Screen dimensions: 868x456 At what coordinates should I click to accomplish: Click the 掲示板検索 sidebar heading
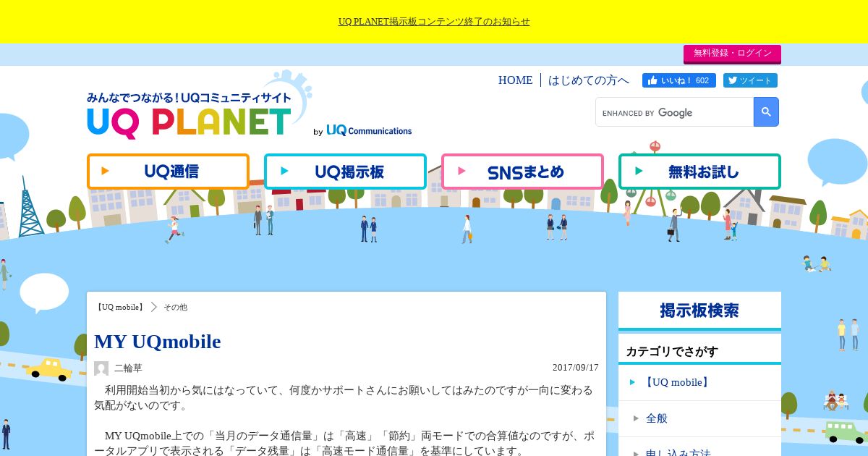tap(699, 311)
